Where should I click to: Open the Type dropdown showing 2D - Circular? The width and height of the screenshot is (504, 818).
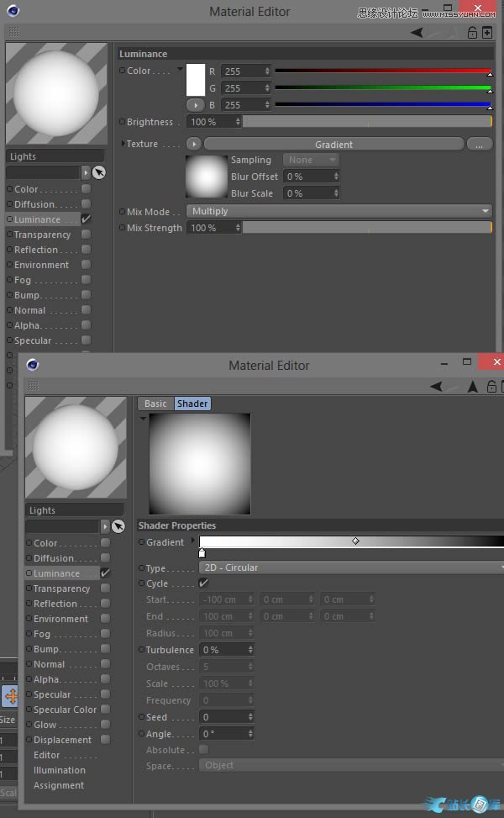coord(351,567)
